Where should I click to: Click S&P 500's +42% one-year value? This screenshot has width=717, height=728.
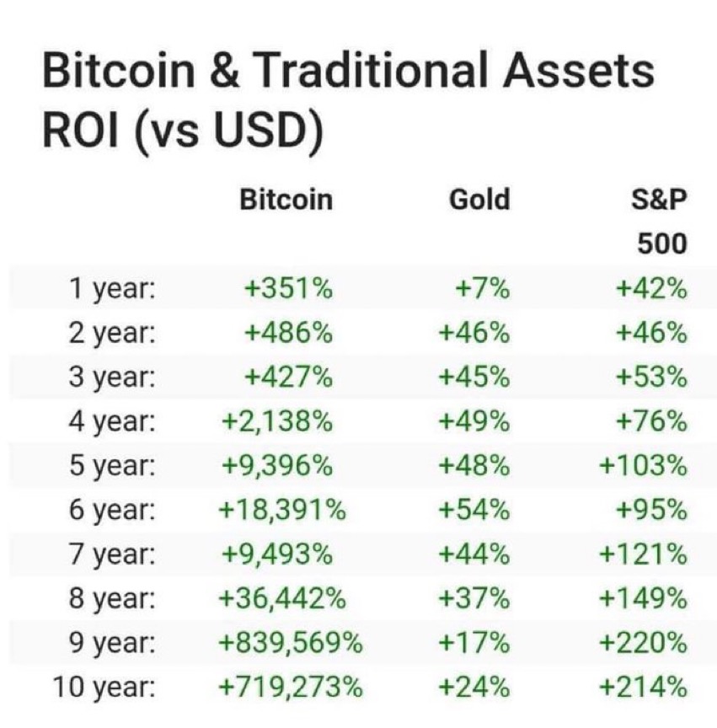point(651,288)
